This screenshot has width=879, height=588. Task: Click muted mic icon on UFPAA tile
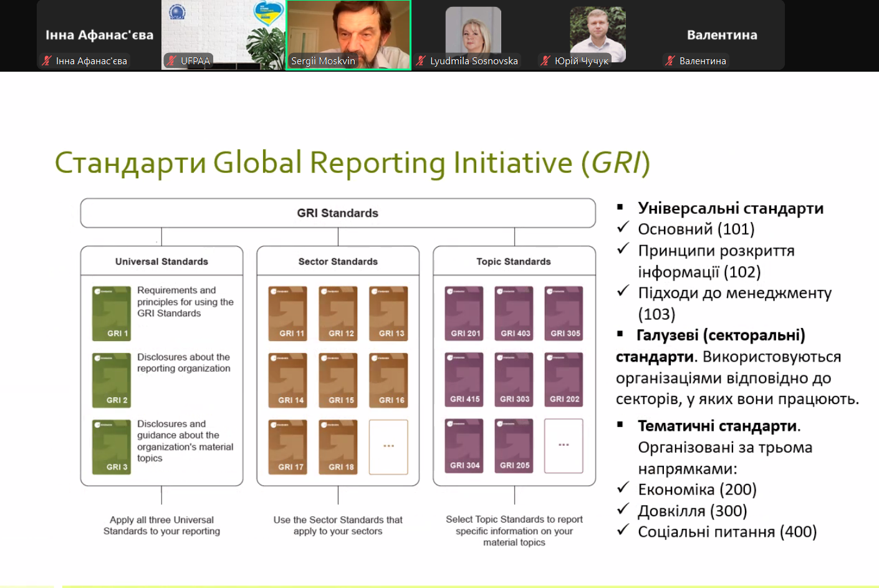[x=171, y=60]
